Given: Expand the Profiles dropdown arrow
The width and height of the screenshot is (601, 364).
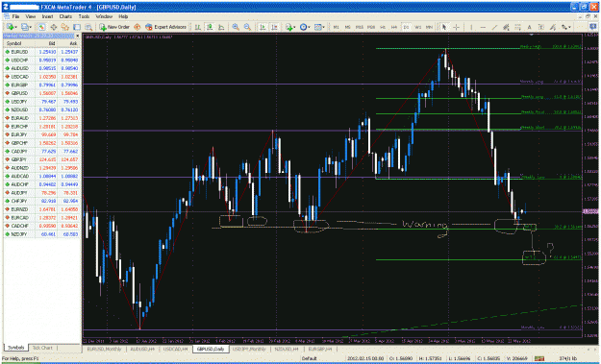Looking at the screenshot, I should [x=31, y=27].
